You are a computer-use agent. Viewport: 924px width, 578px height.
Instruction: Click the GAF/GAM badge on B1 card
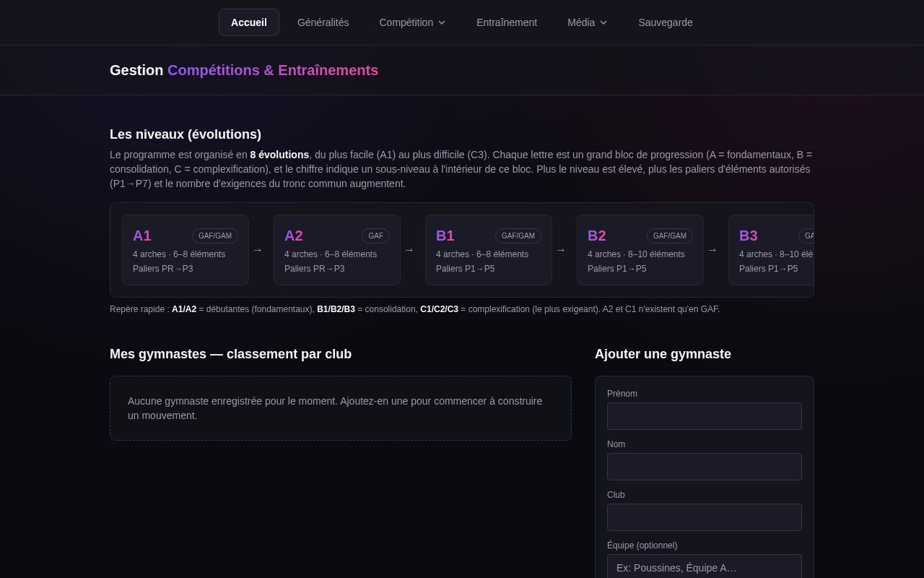click(x=518, y=236)
